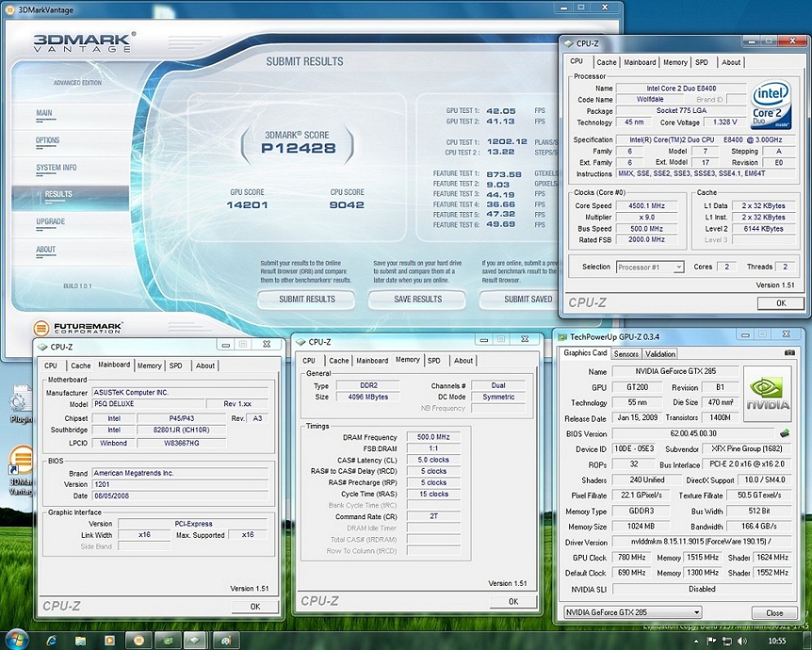Open Mainboard tab in the Memory CPU-Z window
The image size is (812, 650).
pyautogui.click(x=372, y=361)
